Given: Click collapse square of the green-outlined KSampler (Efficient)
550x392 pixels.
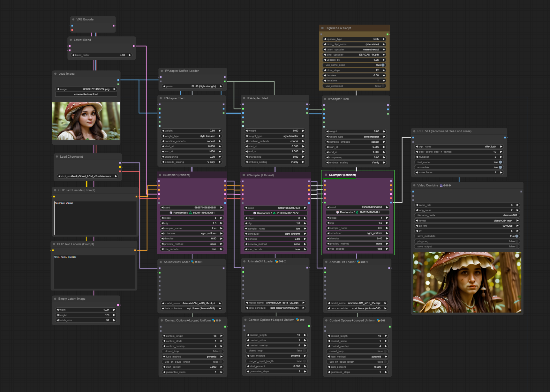Looking at the screenshot, I should [326, 175].
